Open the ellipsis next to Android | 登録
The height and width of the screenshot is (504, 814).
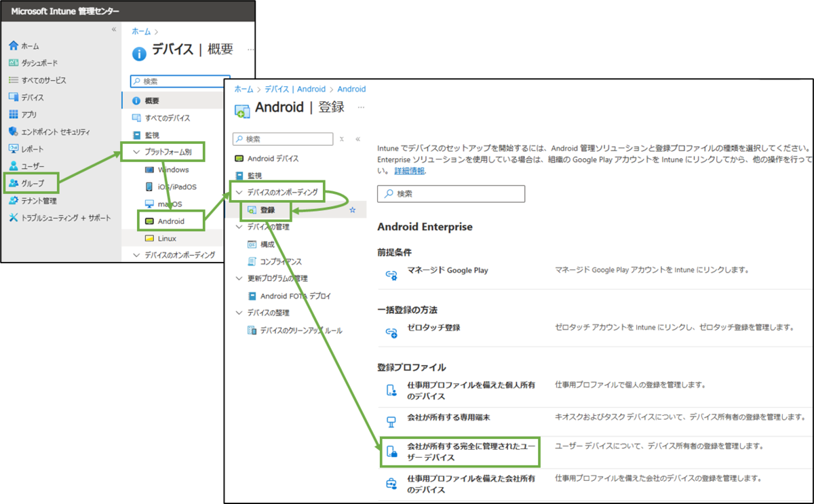point(361,107)
